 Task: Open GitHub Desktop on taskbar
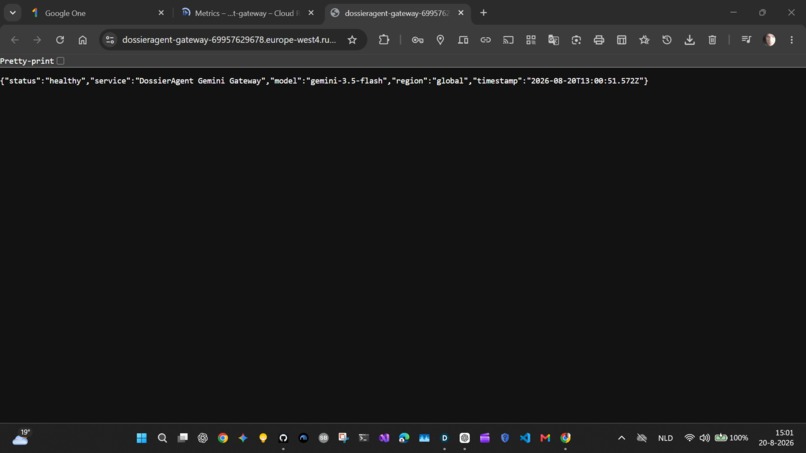283,438
